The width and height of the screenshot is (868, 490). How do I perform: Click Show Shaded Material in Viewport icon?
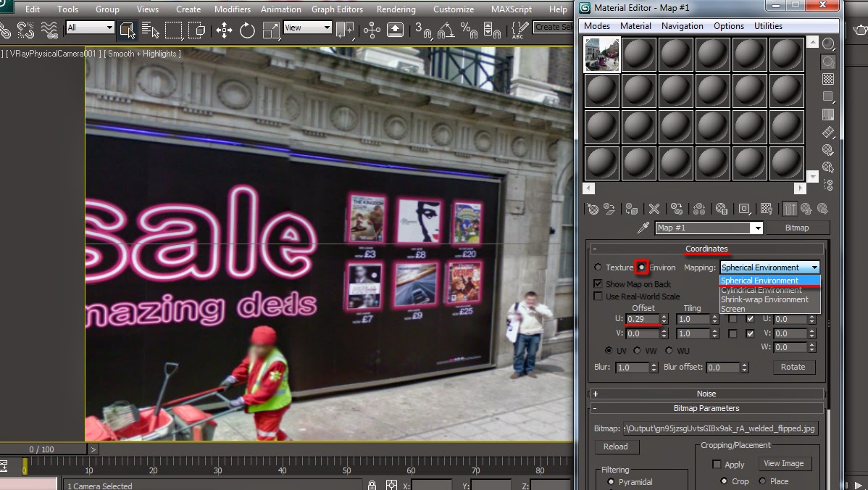pos(765,209)
